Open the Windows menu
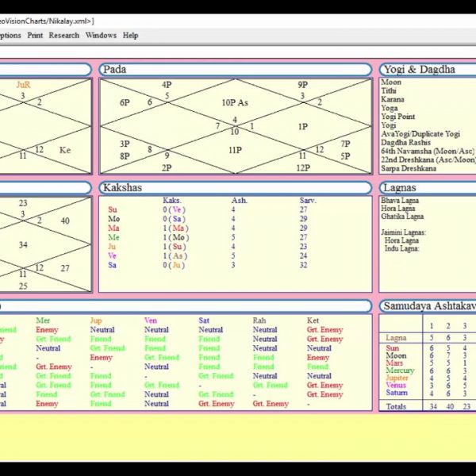 click(101, 36)
